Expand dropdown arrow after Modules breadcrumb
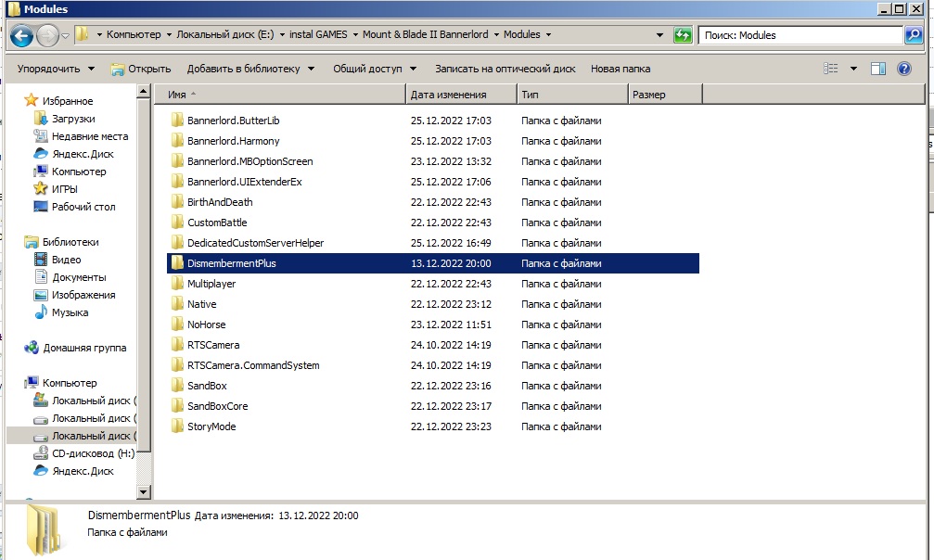This screenshot has height=560, width=934. coord(548,34)
